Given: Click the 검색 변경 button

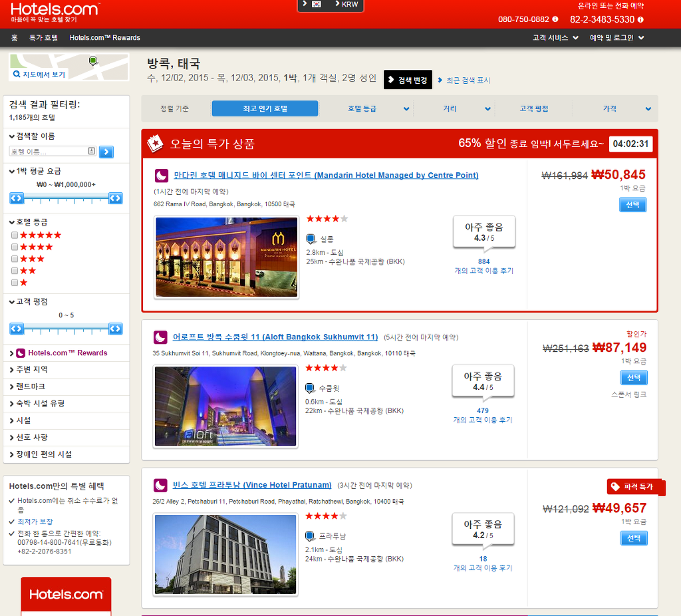Looking at the screenshot, I should pos(408,80).
